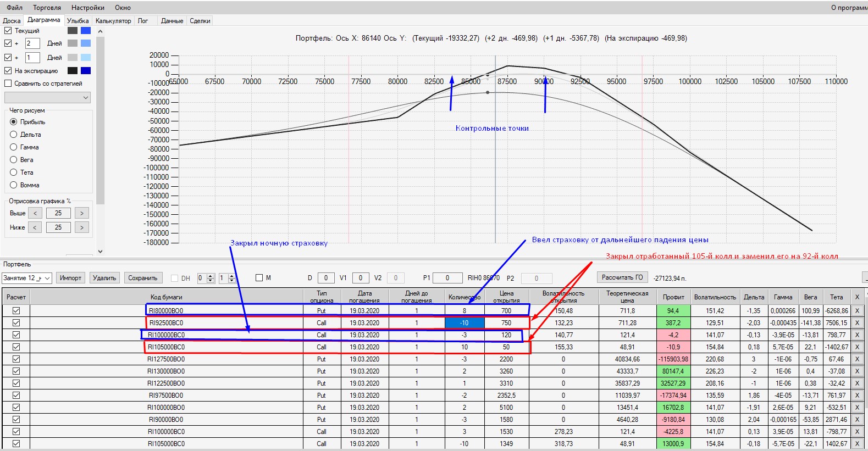Decrease the Выше chart range with left arrow
This screenshot has height=451, width=868.
pyautogui.click(x=35, y=213)
